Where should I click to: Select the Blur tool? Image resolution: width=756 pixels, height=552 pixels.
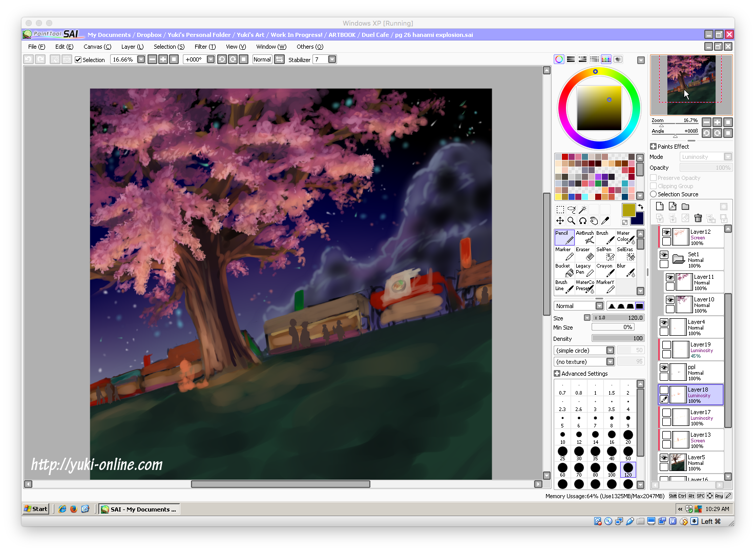point(626,270)
